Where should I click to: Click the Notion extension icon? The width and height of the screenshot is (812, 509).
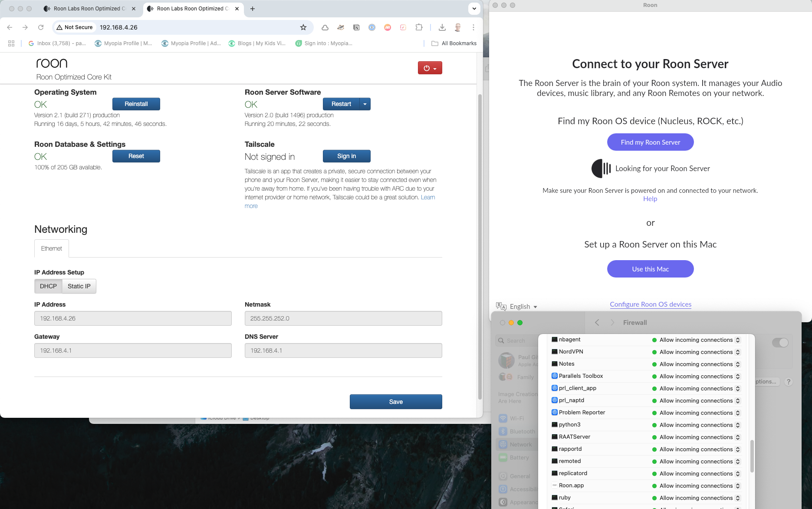[356, 27]
